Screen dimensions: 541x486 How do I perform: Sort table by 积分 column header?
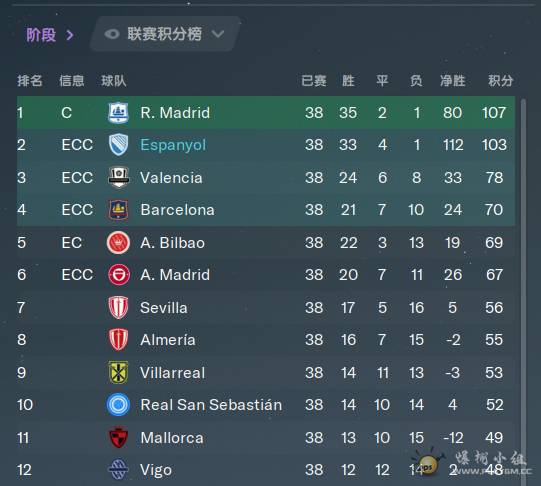click(x=500, y=81)
